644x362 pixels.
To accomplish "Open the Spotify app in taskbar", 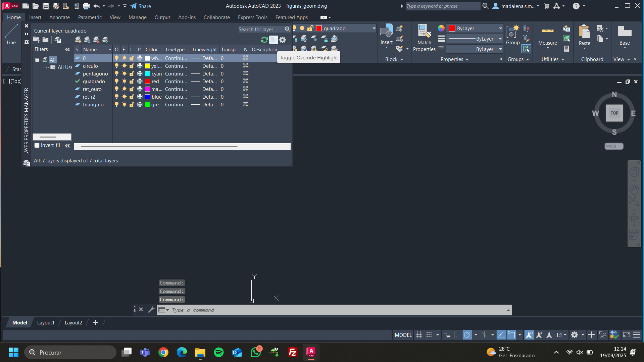I will [219, 352].
